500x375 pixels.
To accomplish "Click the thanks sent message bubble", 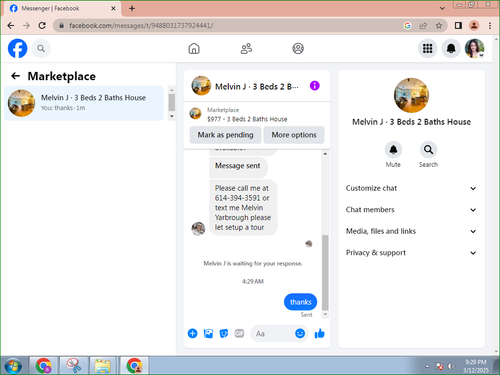I will (x=300, y=302).
